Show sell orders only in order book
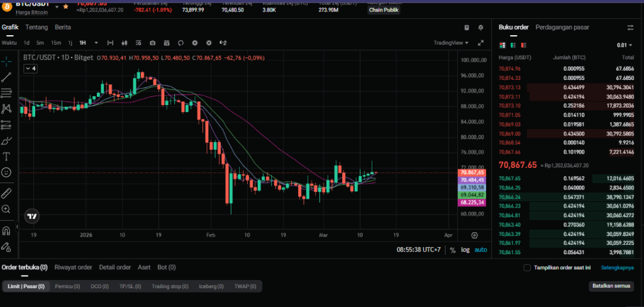This screenshot has width=644, height=307. (525, 45)
